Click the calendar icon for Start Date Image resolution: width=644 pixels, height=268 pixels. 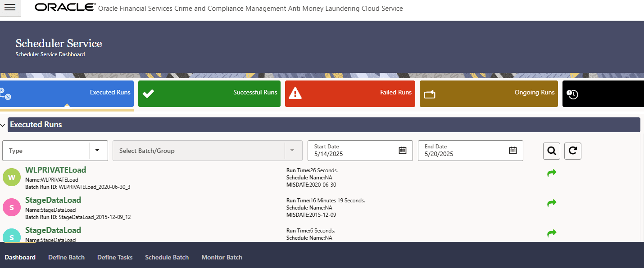point(402,150)
